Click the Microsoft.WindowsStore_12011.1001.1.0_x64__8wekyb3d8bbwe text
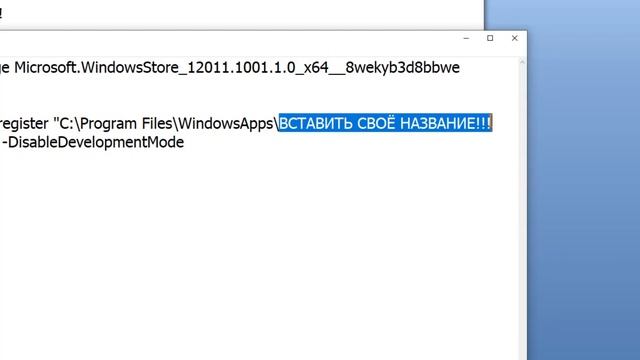The image size is (640, 360). 237,67
